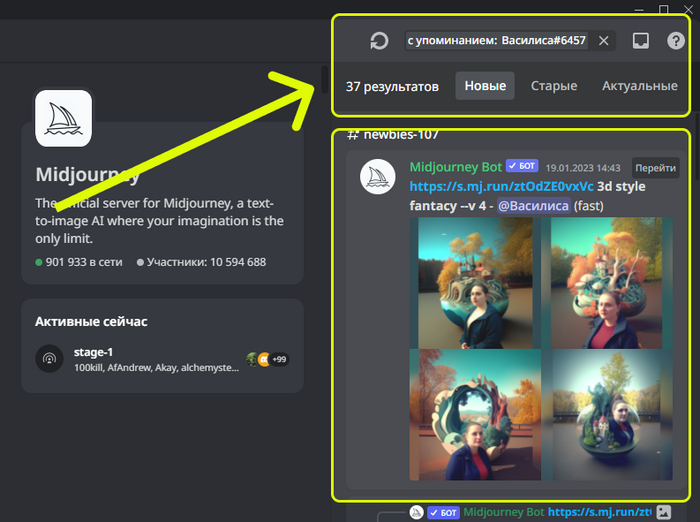The image size is (700, 522).
Task: Open the link in the second Midjourney Bot result
Action: click(600, 512)
